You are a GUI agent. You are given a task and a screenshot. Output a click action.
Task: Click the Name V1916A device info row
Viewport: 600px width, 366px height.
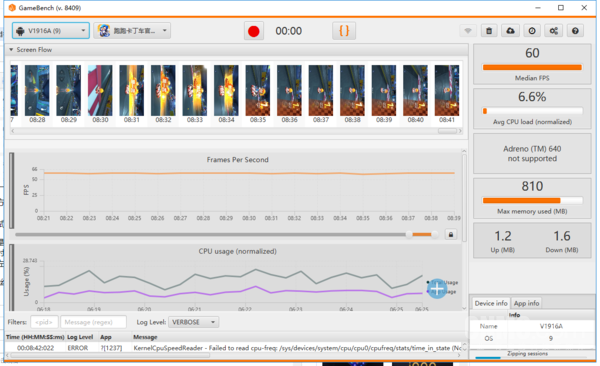pos(532,326)
